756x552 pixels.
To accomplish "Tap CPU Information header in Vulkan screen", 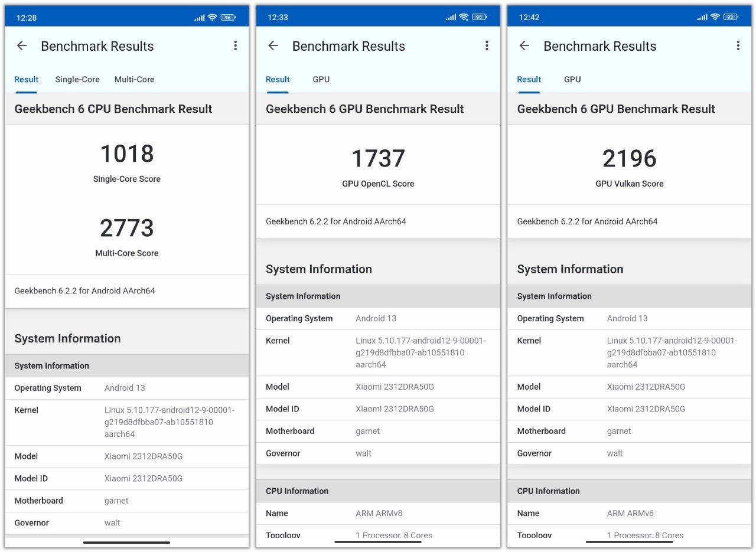I will (630, 491).
